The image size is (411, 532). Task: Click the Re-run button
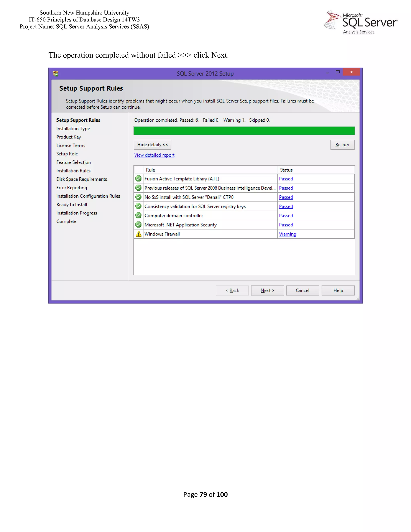tap(342, 145)
